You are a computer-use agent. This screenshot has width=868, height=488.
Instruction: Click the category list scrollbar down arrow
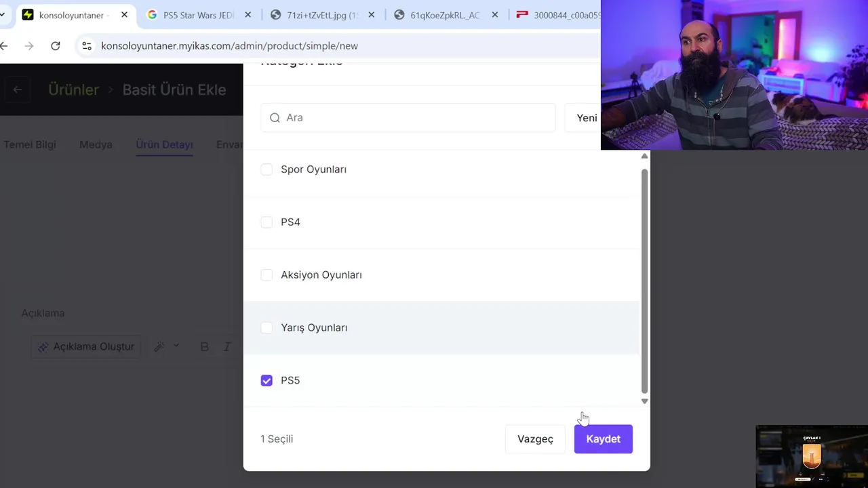pos(644,401)
